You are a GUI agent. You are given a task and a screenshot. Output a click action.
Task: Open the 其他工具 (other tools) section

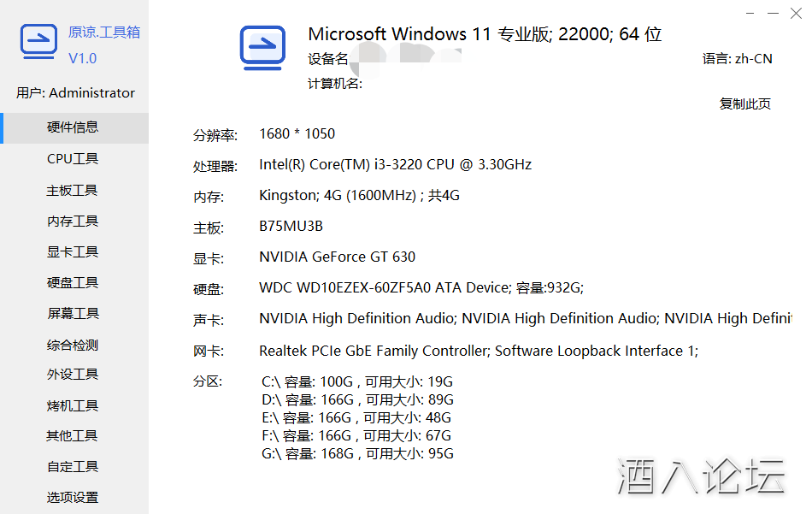[x=72, y=435]
